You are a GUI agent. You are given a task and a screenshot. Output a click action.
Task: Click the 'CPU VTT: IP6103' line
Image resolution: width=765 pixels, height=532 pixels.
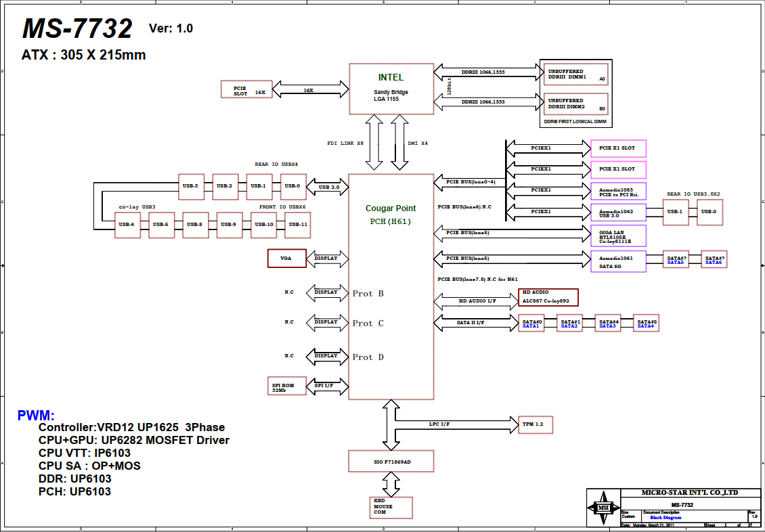[x=85, y=453]
